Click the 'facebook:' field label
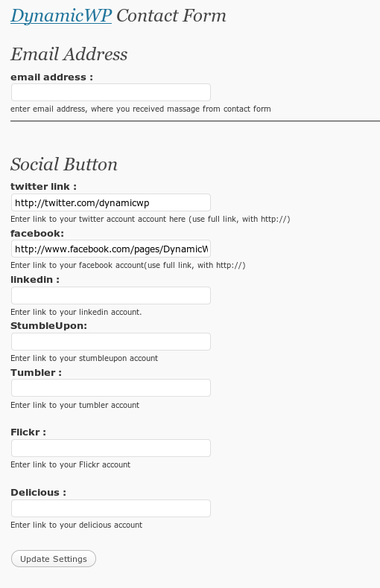 [37, 233]
